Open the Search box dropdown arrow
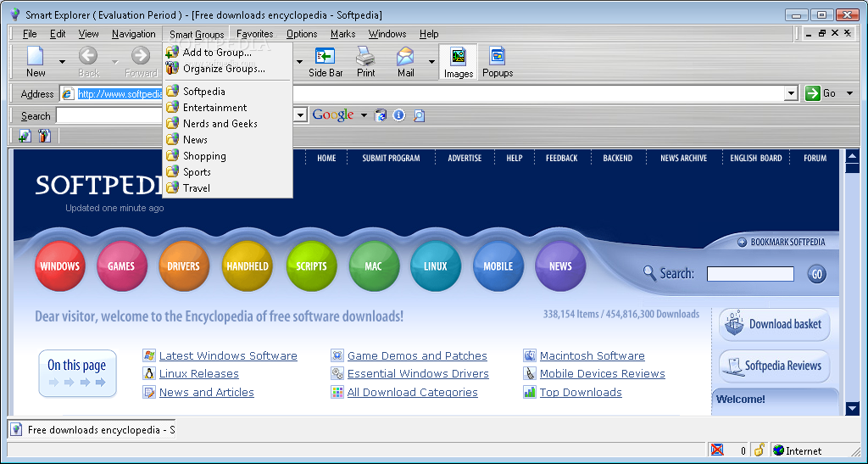The image size is (868, 464). [301, 115]
